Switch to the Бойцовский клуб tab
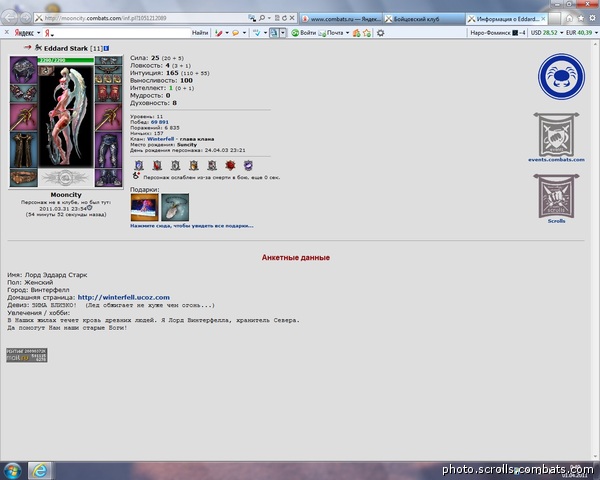This screenshot has height=480, width=600. [424, 18]
